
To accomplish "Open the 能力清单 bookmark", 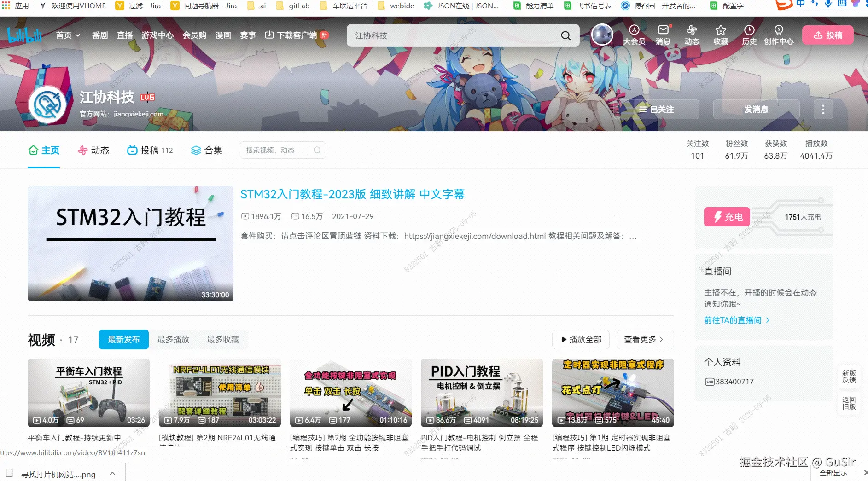I will click(x=534, y=6).
